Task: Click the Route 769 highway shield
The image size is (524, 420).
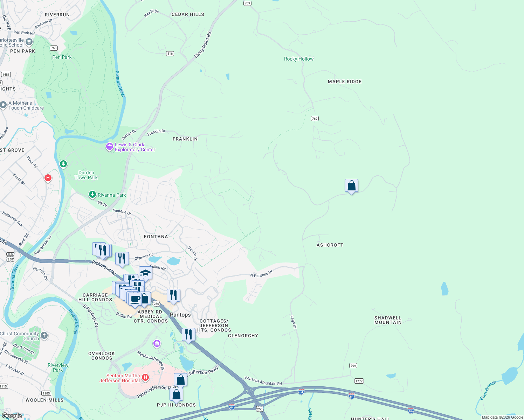Action: tap(314, 118)
